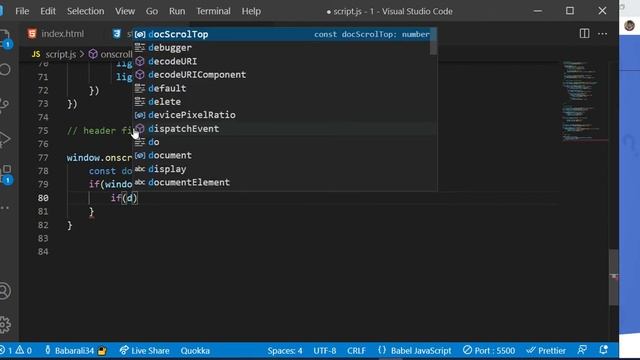This screenshot has height=360, width=640.
Task: Open the Accounts menu icon
Action: pyautogui.click(x=5, y=291)
